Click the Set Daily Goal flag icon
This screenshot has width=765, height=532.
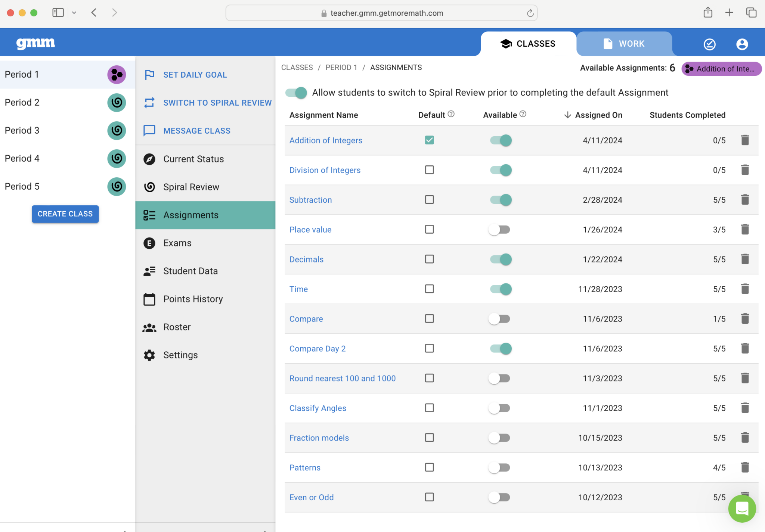pos(149,75)
